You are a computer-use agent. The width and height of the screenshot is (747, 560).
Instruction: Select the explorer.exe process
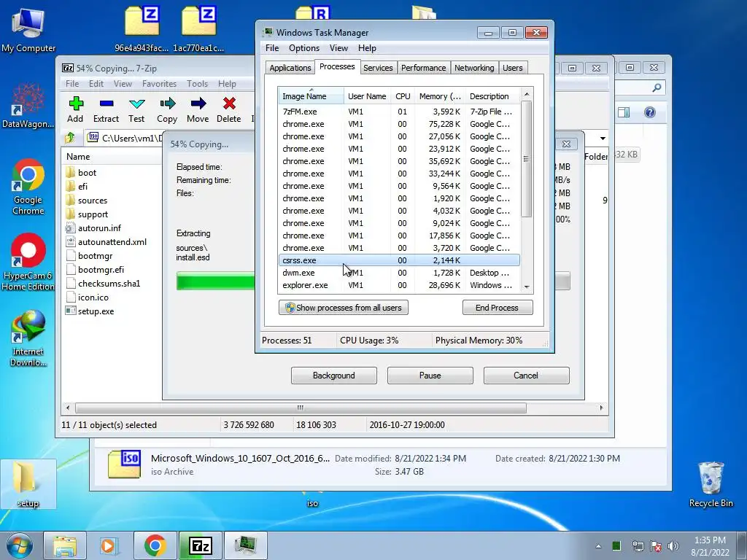pos(399,285)
